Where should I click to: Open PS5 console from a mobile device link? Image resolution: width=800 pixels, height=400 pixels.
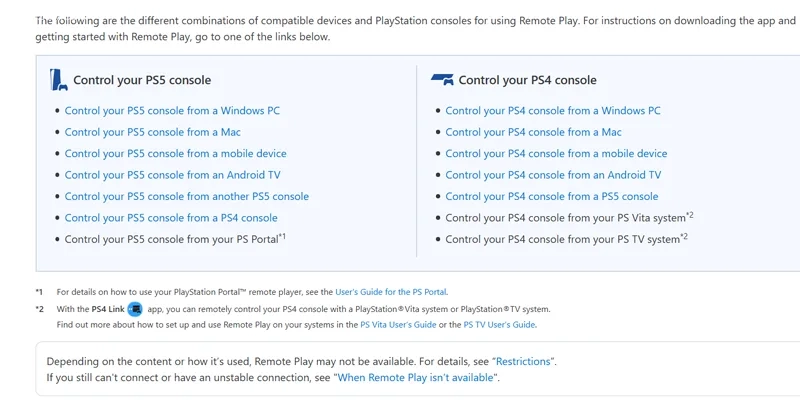(176, 154)
